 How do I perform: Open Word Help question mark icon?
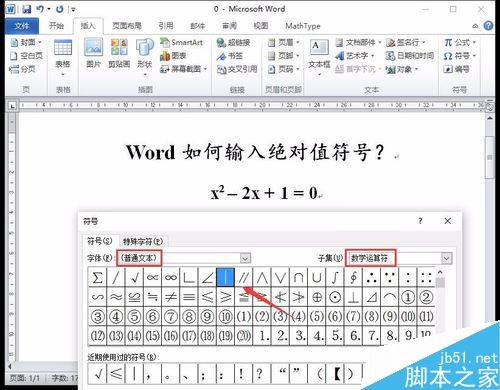[x=488, y=26]
